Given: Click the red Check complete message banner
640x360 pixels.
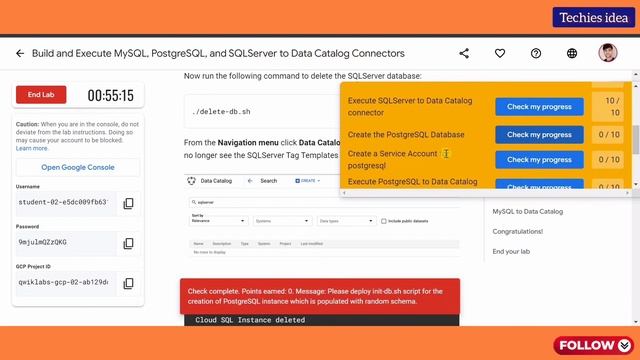Looking at the screenshot, I should point(320,296).
